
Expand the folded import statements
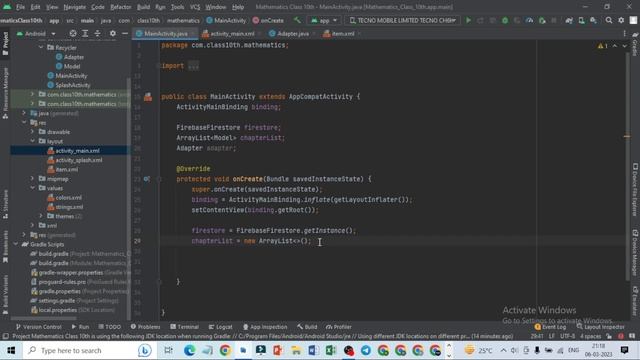193,66
